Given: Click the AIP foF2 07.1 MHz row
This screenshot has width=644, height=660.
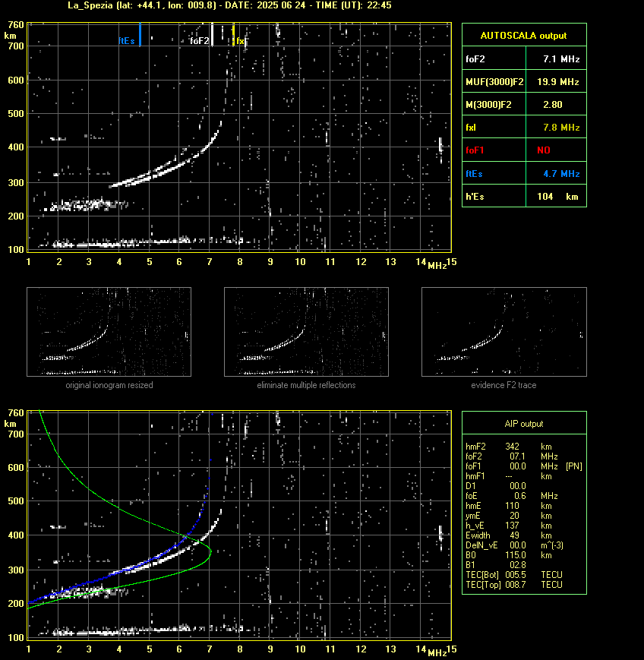Looking at the screenshot, I should coord(511,456).
